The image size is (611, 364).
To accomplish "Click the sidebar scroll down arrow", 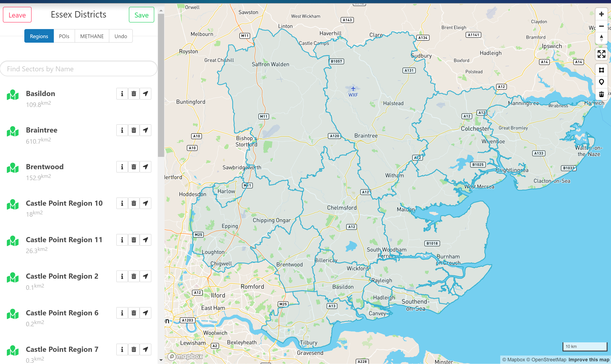I will click(161, 360).
